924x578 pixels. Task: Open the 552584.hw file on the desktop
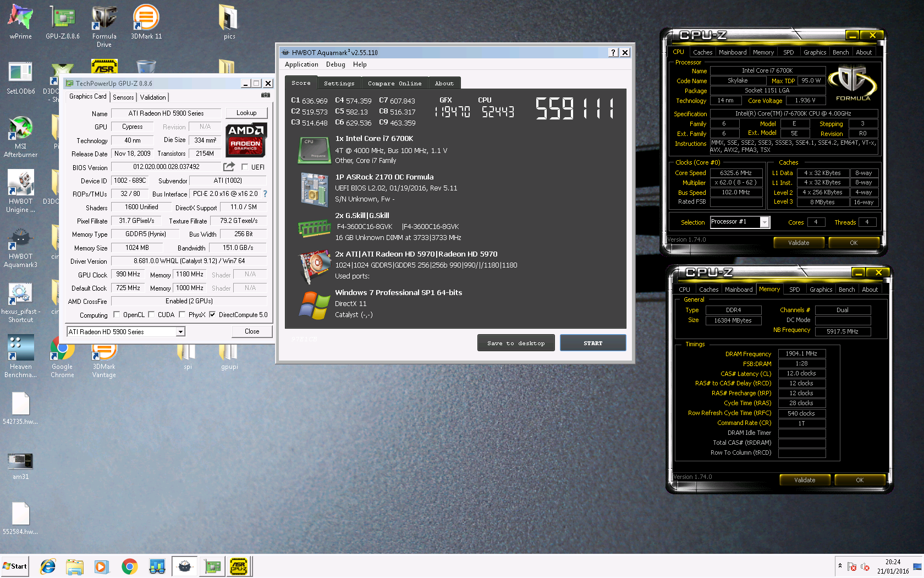click(x=20, y=517)
